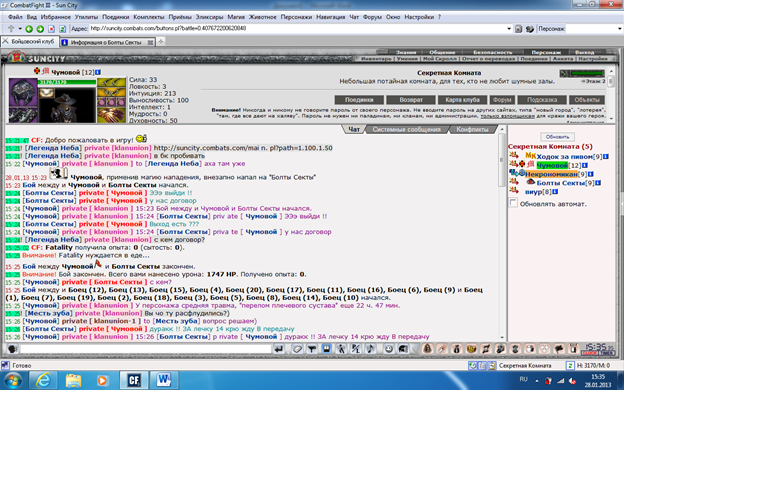The image size is (768, 480).
Task: Click the clock timer display in bottom toolbar
Action: [599, 349]
